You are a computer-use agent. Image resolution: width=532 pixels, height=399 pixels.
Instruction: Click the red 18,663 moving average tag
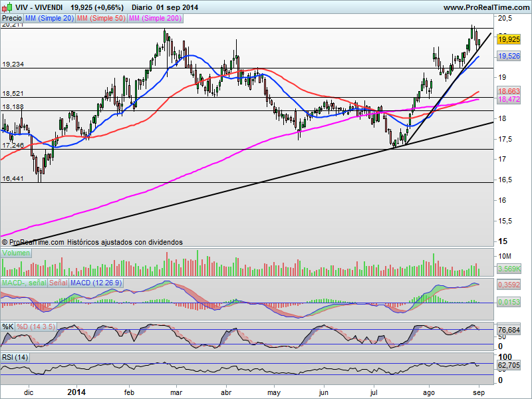point(509,91)
